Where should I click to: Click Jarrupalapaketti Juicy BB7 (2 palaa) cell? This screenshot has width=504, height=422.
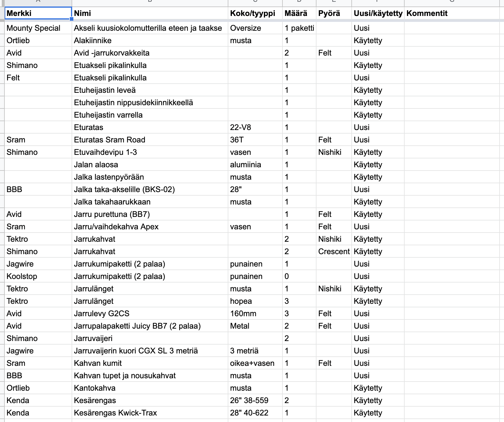coord(150,326)
